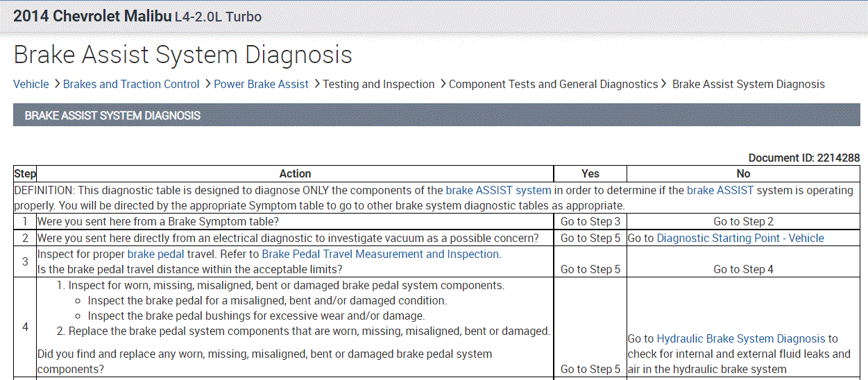Click the large Brake Assist System Diagnosis page title
This screenshot has width=868, height=380.
[182, 55]
